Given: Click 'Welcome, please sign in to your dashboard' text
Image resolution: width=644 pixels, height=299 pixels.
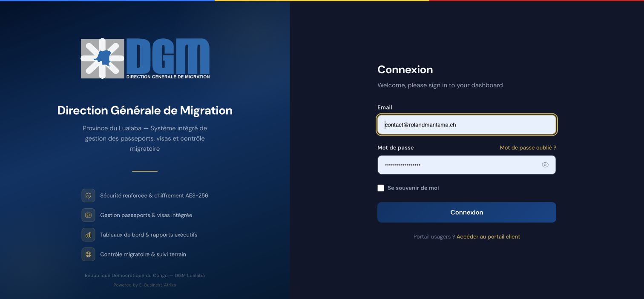Looking at the screenshot, I should [440, 85].
